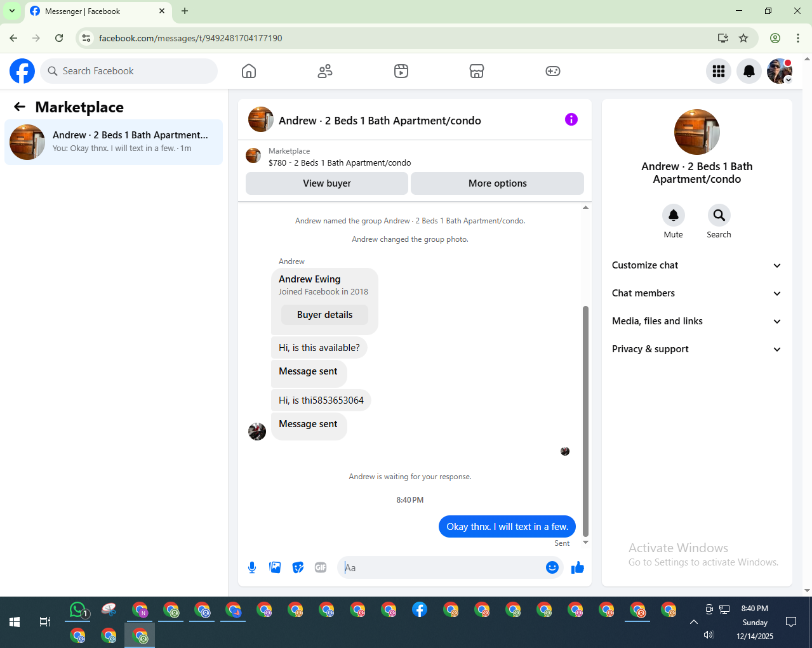The height and width of the screenshot is (648, 812).
Task: Click Andrew Ewing name in buyer card
Action: (309, 279)
